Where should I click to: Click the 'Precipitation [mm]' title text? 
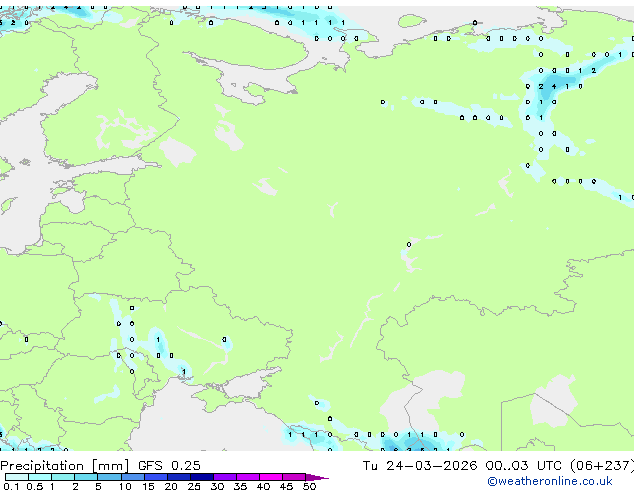pos(65,466)
